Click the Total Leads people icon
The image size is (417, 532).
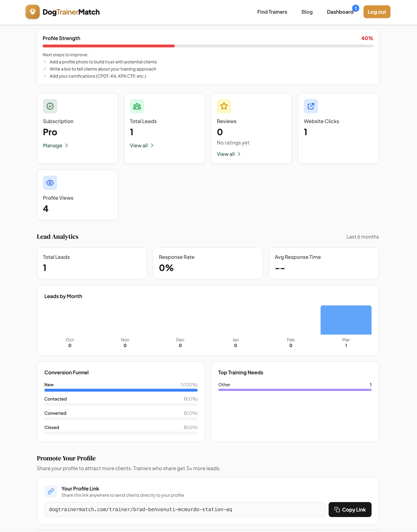(x=137, y=106)
